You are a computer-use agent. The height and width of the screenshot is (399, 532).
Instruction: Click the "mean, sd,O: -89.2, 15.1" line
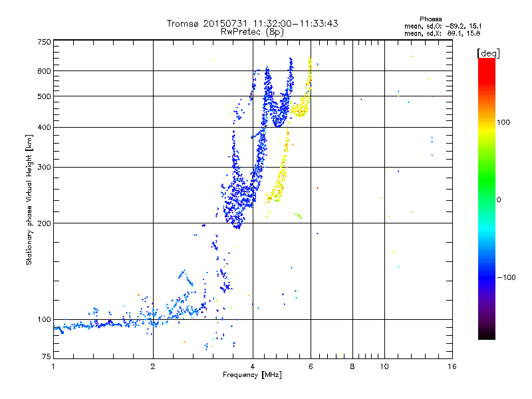(443, 26)
